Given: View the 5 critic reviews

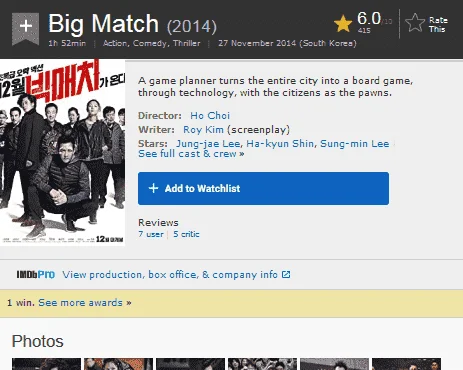Looking at the screenshot, I should 186,234.
